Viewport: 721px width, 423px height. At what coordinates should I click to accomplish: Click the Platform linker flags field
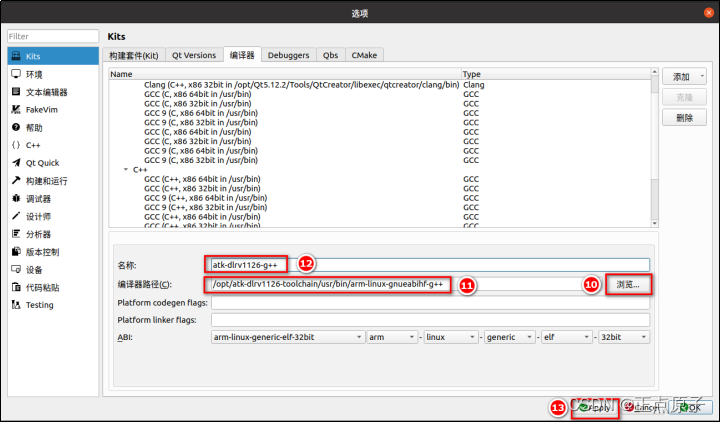pyautogui.click(x=430, y=320)
